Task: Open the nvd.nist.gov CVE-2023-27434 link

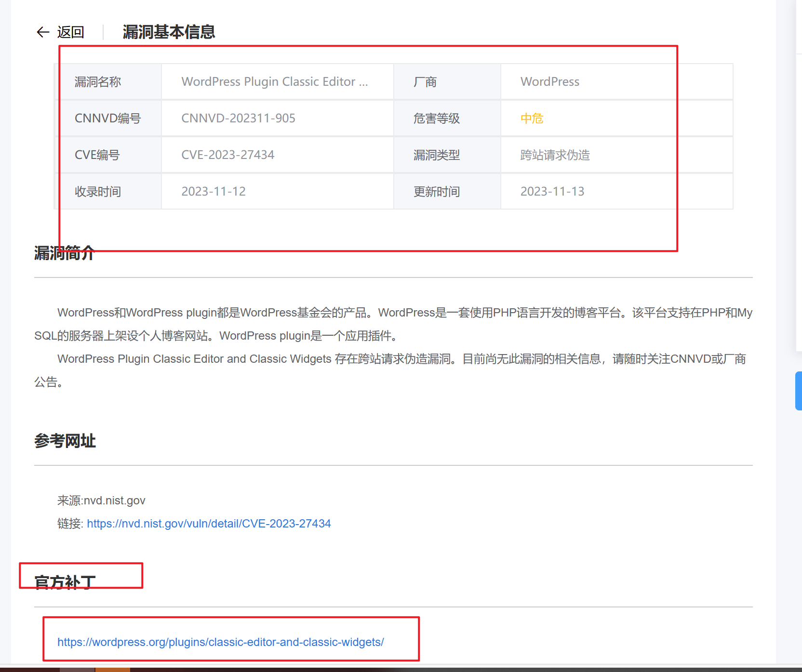Action: tap(209, 524)
